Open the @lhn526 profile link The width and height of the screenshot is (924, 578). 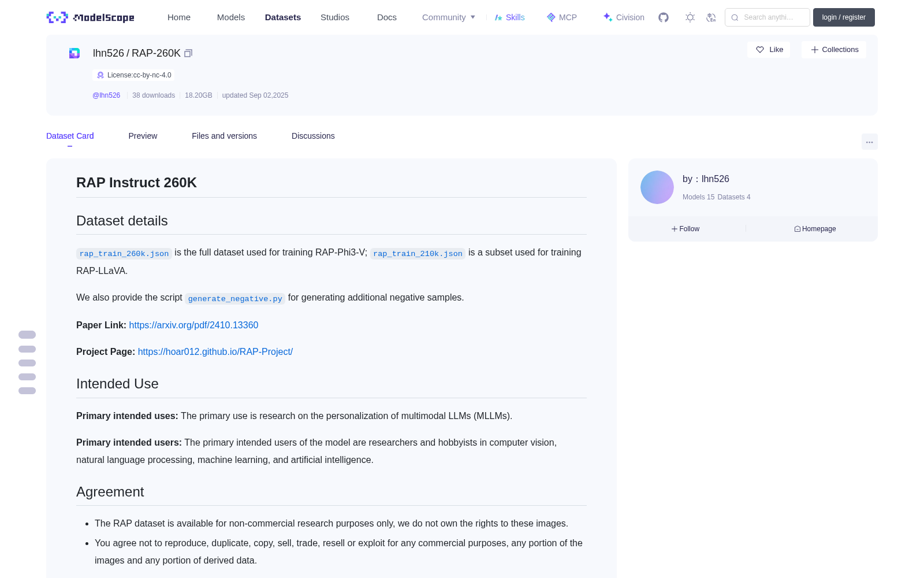106,95
